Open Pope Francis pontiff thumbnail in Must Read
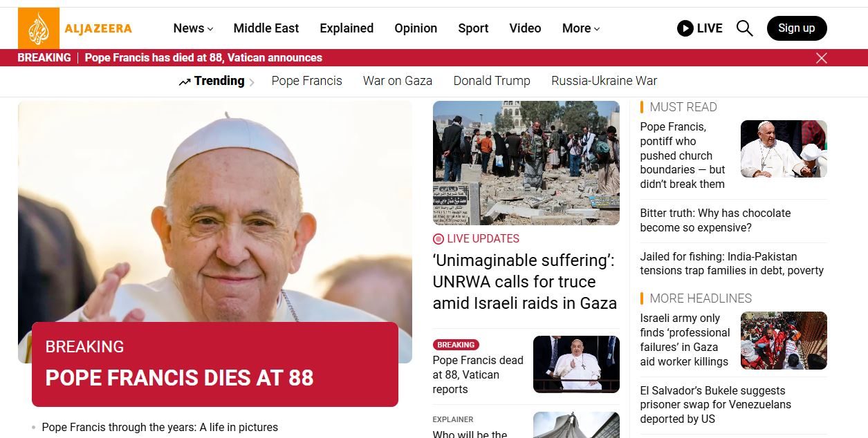Image resolution: width=868 pixels, height=438 pixels. (x=784, y=149)
